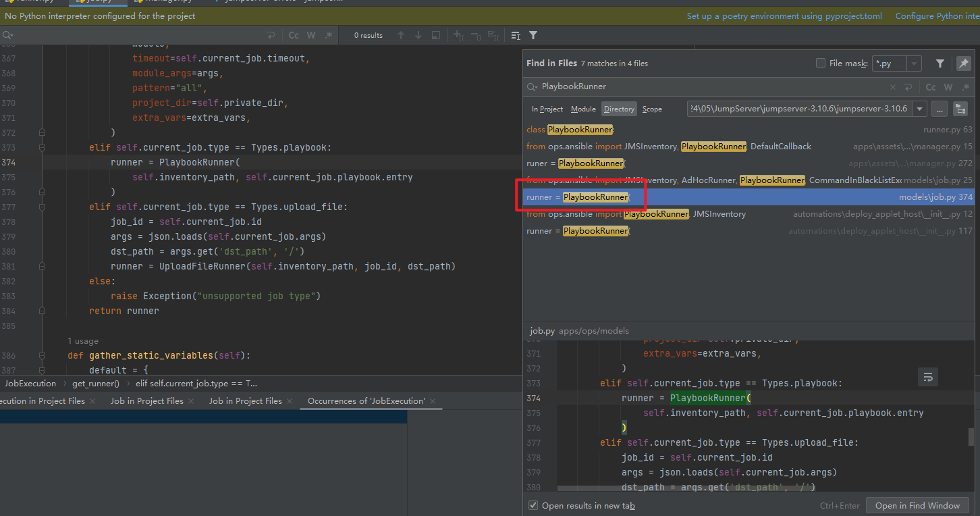Toggle soft-wrap icon in preview pane

928,377
